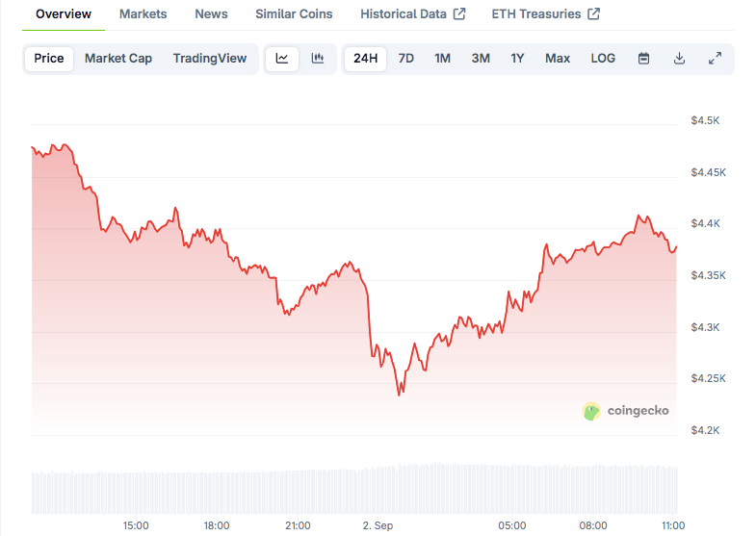Select the Market Cap chart mode
The image size is (756, 536).
(x=118, y=58)
